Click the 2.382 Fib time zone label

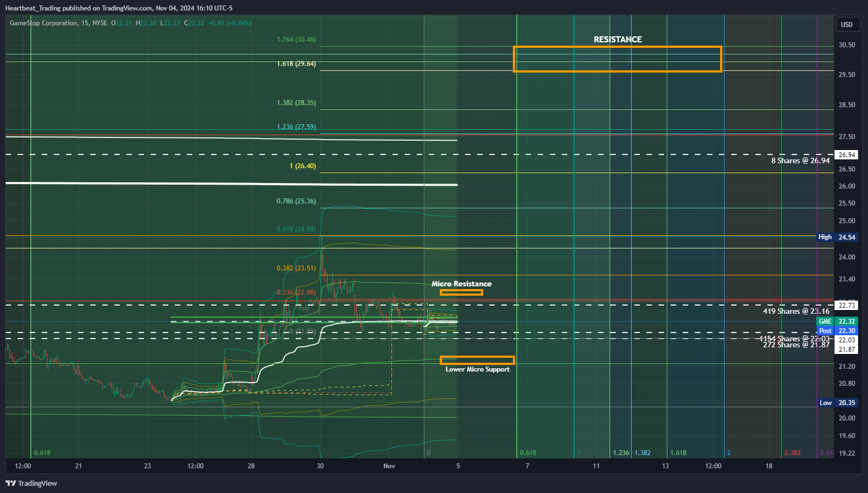tap(792, 453)
